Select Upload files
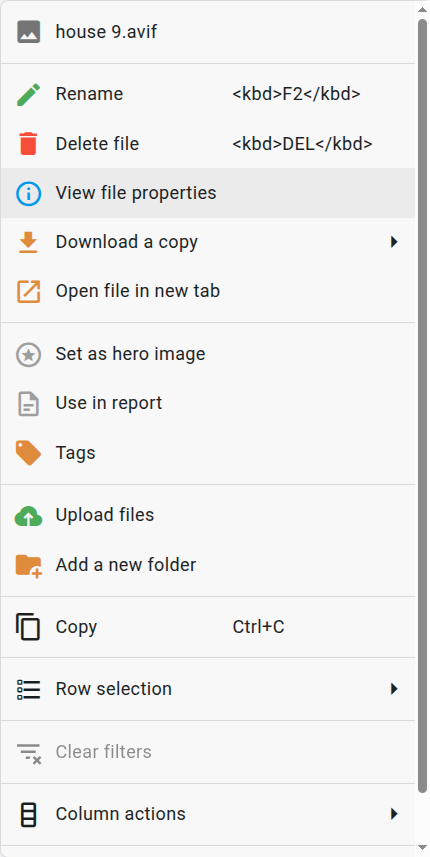430x857 pixels. point(208,515)
